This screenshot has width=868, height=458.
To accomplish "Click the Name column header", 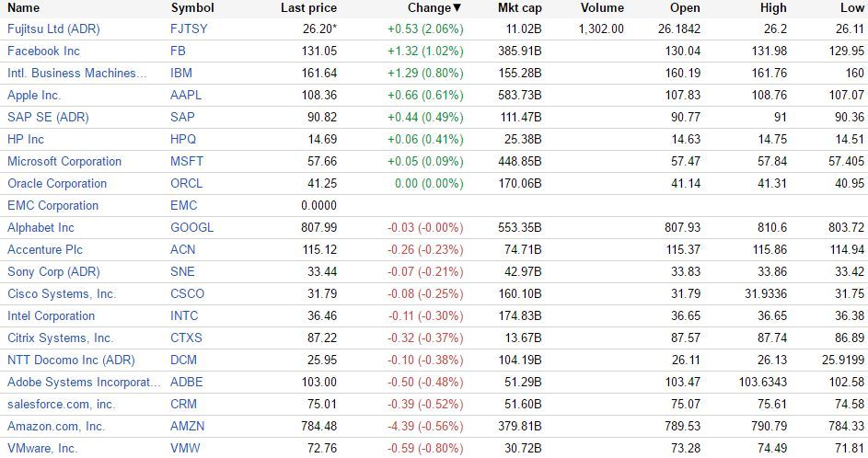I will (x=24, y=7).
